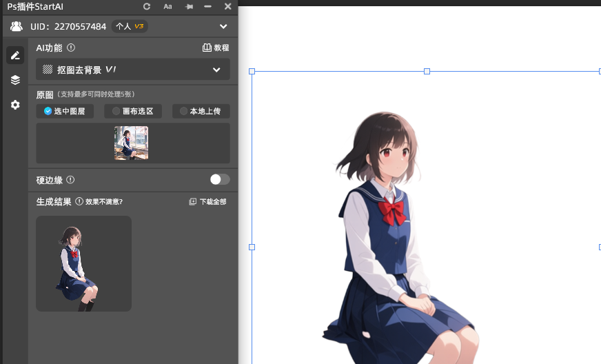
Task: Click the 效果不满意? feedback link
Action: click(x=99, y=202)
